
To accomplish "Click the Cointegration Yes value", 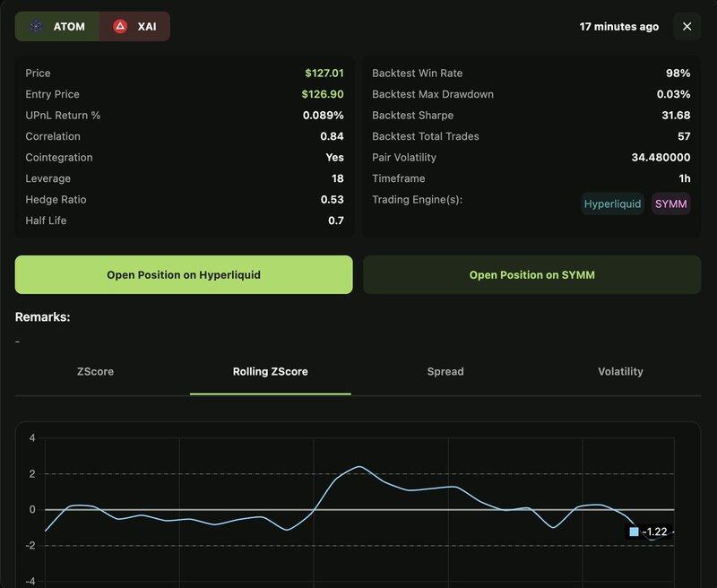I will click(334, 158).
